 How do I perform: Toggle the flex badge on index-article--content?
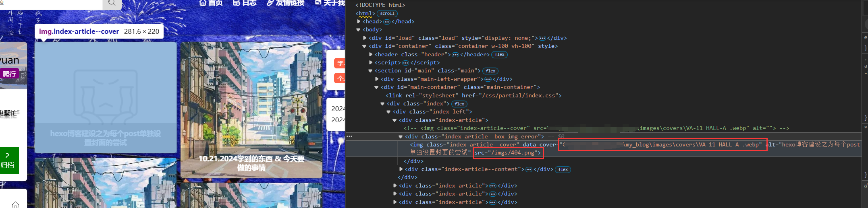pos(563,169)
